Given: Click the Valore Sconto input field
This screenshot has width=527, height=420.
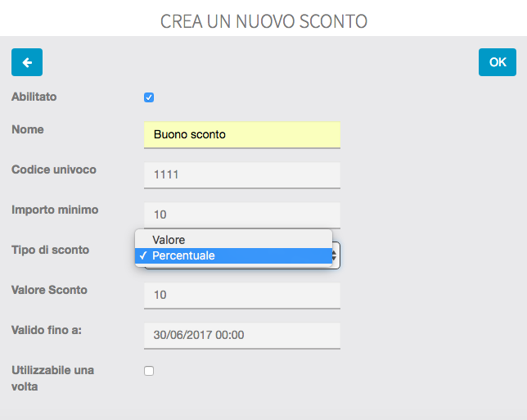Looking at the screenshot, I should coord(241,295).
